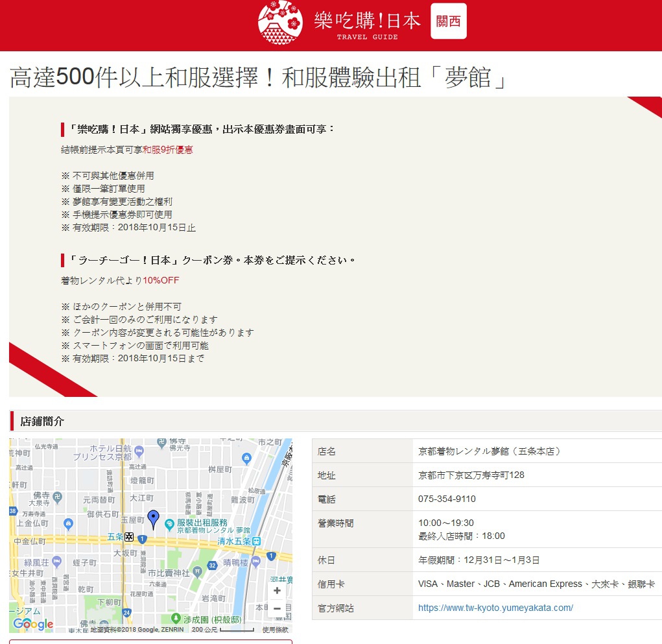
Task: Click the 有效期限：2018年10月15日止 line
Action: coord(128,228)
